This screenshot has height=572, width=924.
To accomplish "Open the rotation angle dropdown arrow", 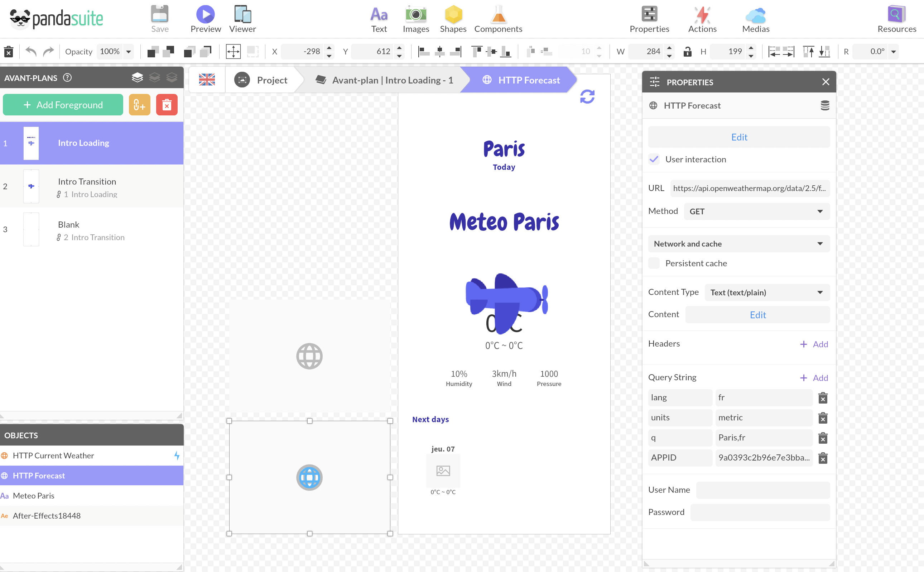I will (x=894, y=52).
